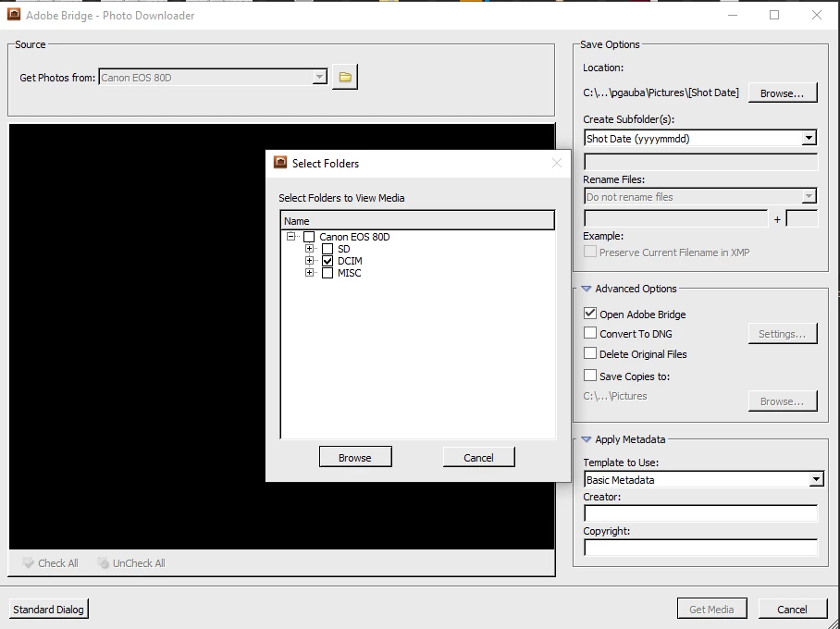Switch to Standard Dialog
Viewport: 840px width, 629px height.
pyautogui.click(x=48, y=610)
